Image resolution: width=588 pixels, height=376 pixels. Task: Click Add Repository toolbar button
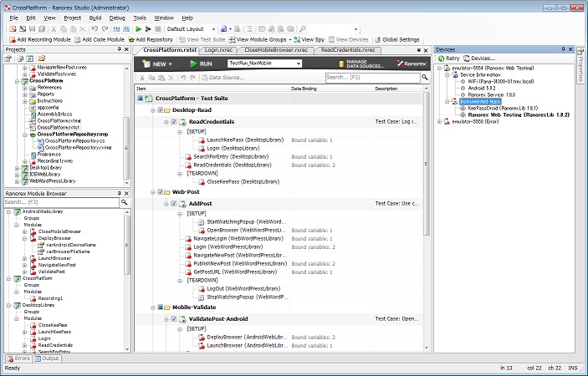pyautogui.click(x=151, y=39)
